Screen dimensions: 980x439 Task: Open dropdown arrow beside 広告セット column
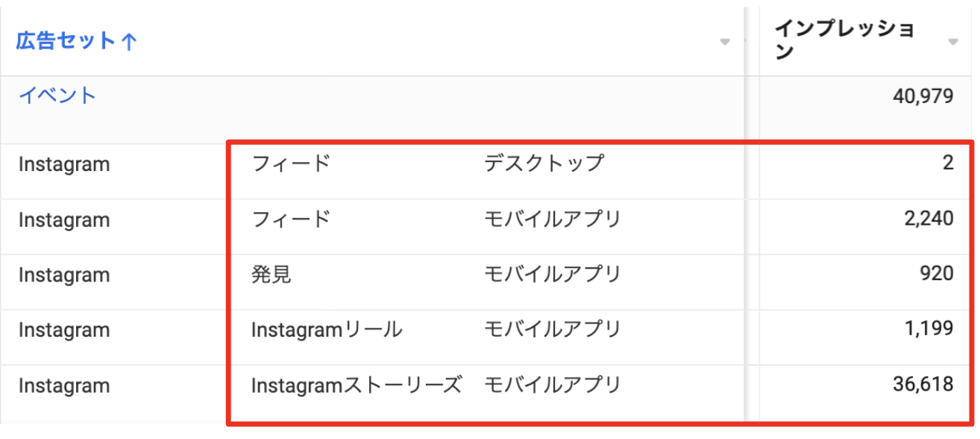click(x=724, y=43)
